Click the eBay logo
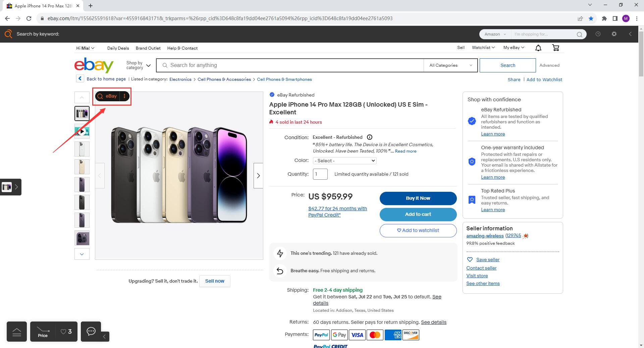Screen dimensions: 644x348 coord(94,65)
